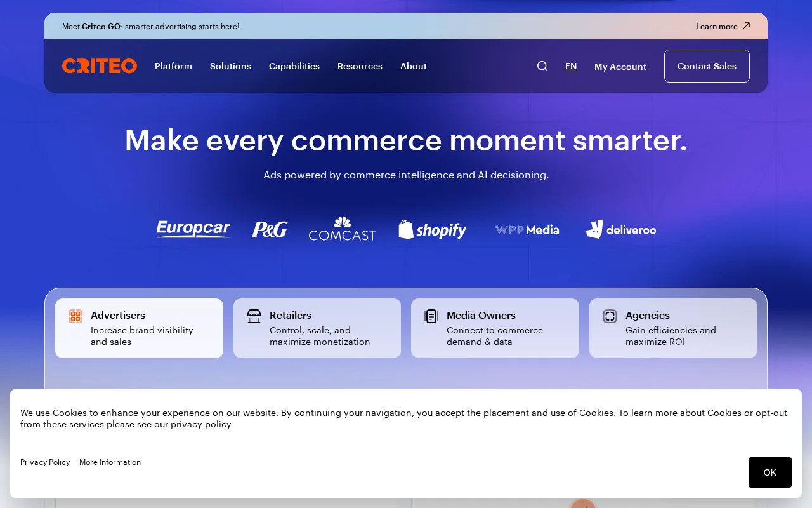The width and height of the screenshot is (812, 508).
Task: Go to My Account
Action: [620, 67]
